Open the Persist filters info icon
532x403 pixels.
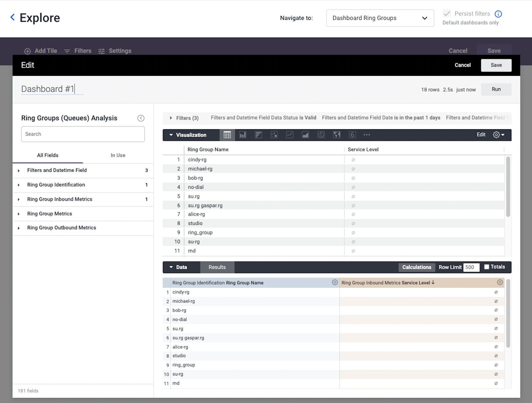pos(498,14)
